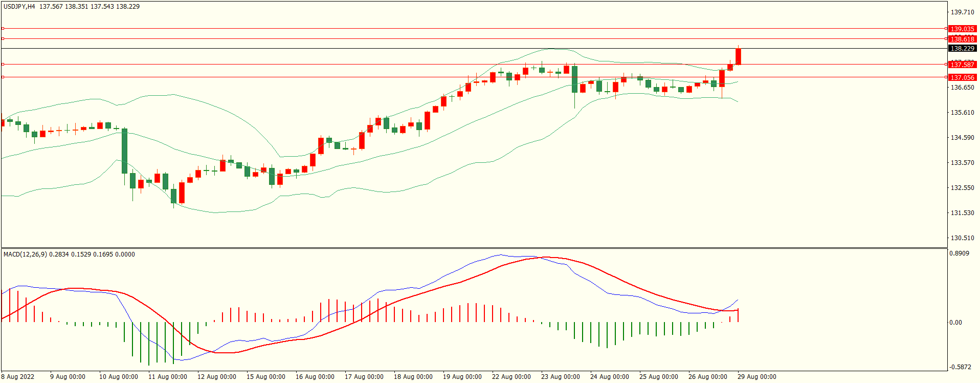The width and height of the screenshot is (980, 383).
Task: Click the 23 Aug 00:00 time axis label
Action: pos(560,377)
